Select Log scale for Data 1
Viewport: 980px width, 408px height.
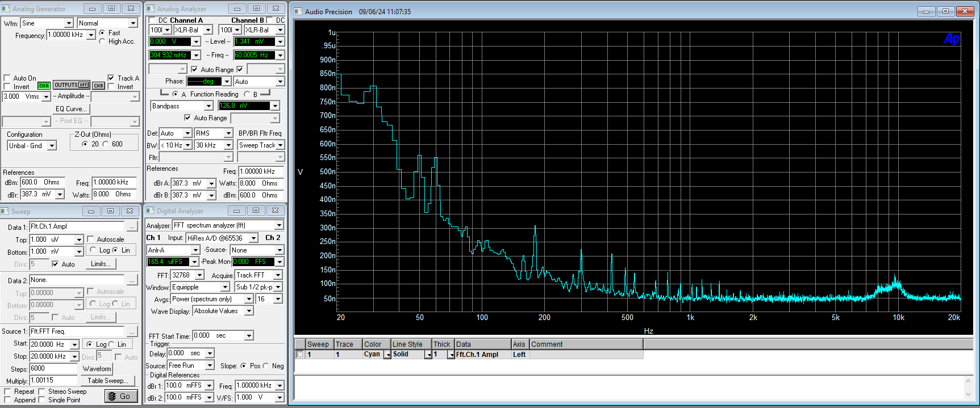point(93,250)
